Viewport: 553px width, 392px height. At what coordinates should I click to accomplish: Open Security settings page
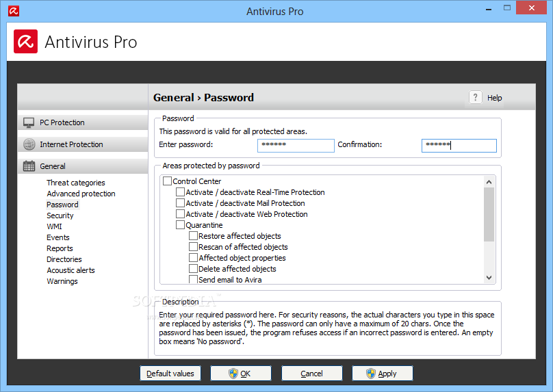click(x=60, y=215)
